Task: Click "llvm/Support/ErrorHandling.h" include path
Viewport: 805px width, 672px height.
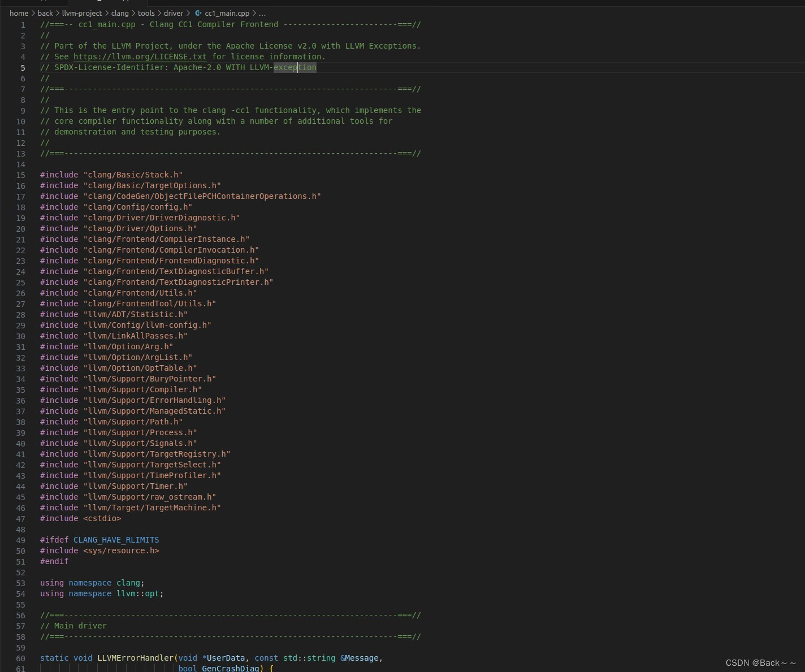Action: point(154,400)
